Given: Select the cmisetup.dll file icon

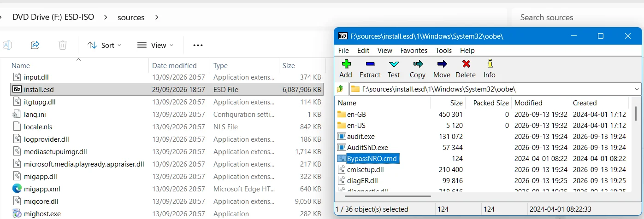Looking at the screenshot, I should [x=342, y=169].
